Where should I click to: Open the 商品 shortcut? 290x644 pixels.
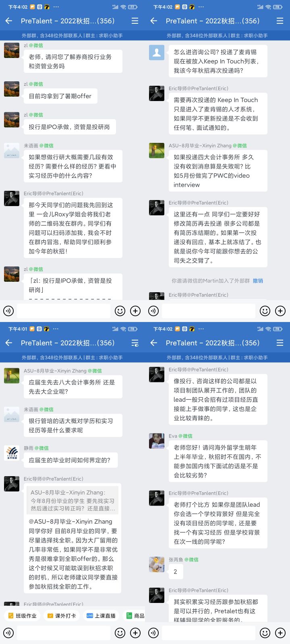pos(135,615)
